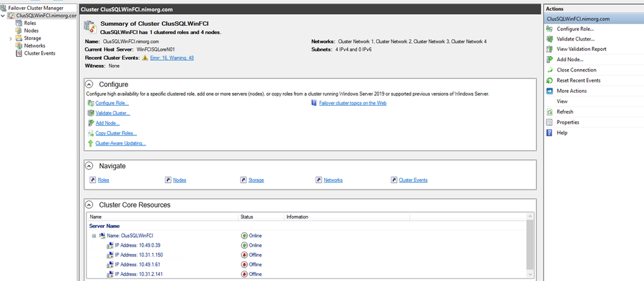Click the Help question mark icon
644x281 pixels.
coord(549,133)
